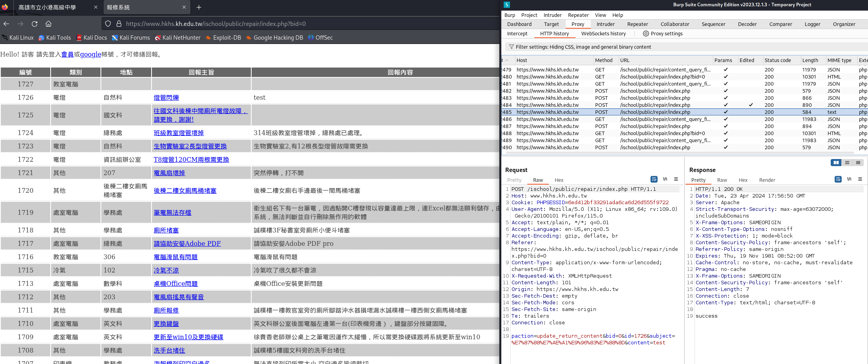Switch to the Logger tab
The width and height of the screenshot is (868, 364).
pos(812,24)
